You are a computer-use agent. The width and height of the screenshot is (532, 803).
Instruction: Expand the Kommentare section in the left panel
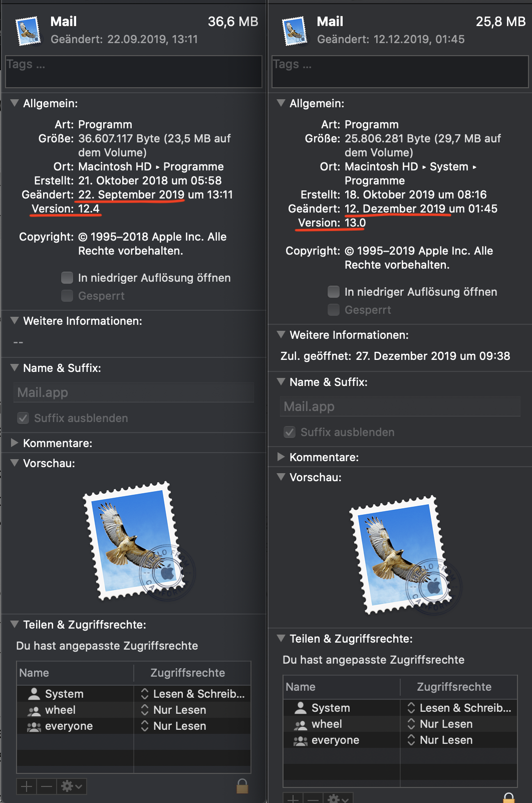15,443
